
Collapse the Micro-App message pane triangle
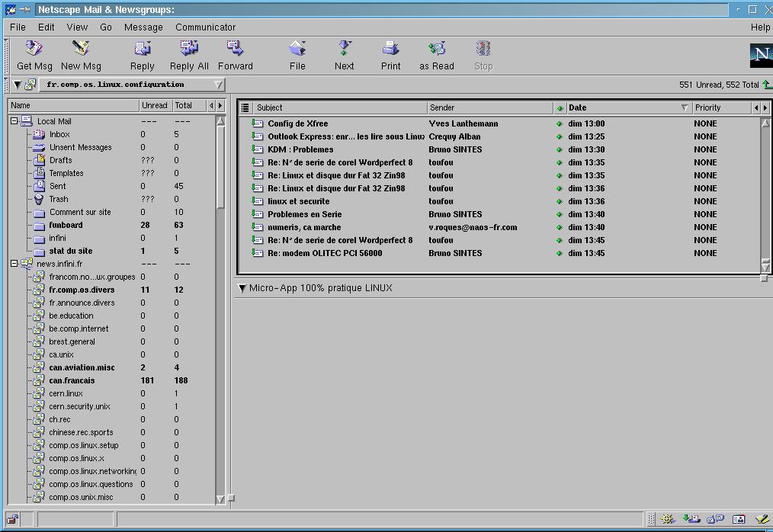(242, 288)
